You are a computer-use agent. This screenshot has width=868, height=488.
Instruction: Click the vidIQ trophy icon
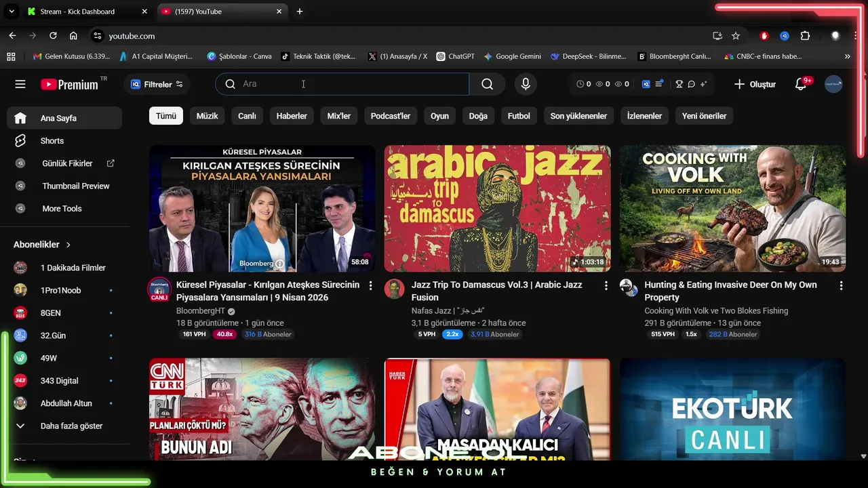679,84
